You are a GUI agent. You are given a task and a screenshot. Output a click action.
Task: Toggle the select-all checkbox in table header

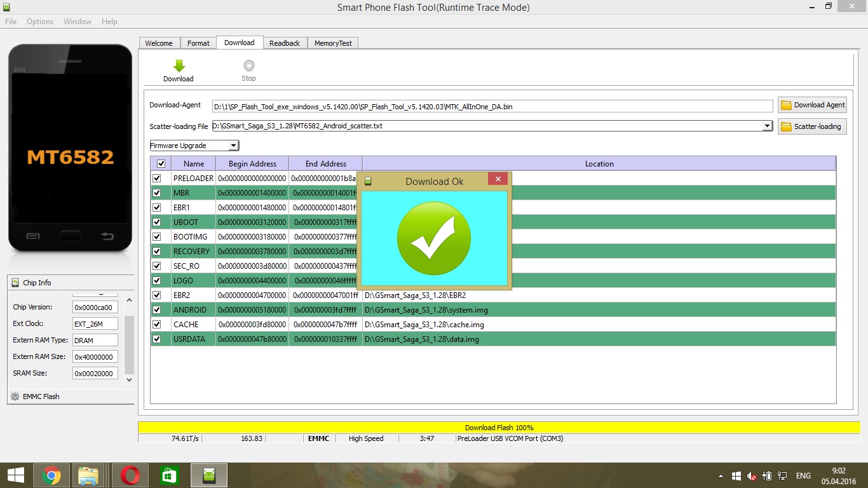pos(161,164)
